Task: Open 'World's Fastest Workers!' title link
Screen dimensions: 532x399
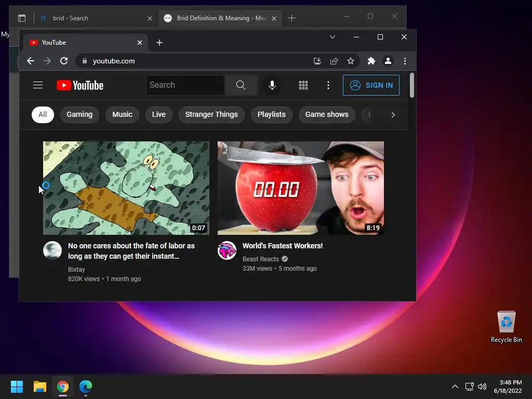Action: click(x=283, y=246)
